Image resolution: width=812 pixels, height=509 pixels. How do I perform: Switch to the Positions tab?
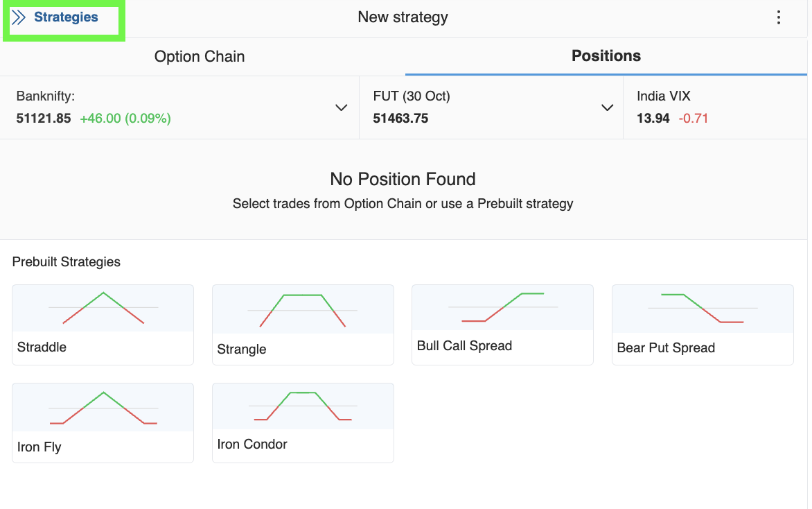(606, 56)
